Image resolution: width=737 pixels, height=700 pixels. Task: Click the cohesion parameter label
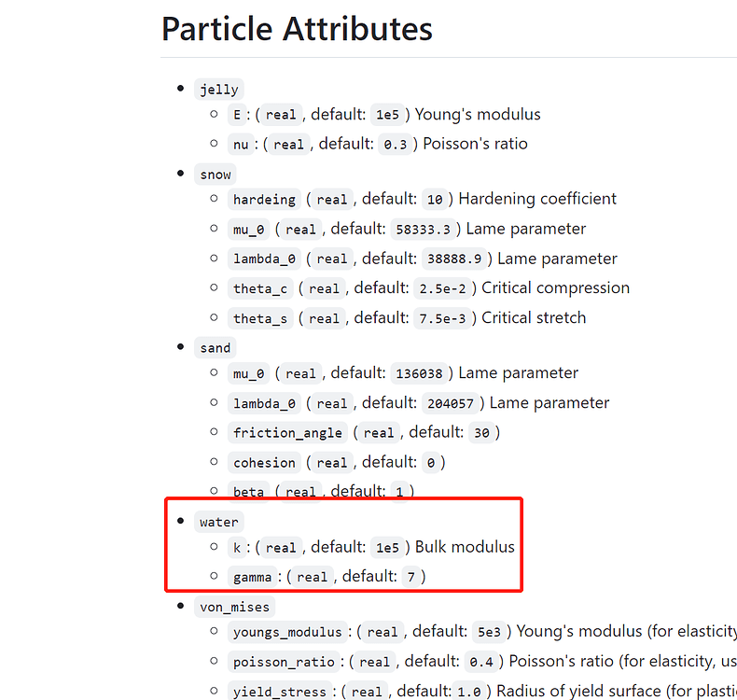(264, 463)
